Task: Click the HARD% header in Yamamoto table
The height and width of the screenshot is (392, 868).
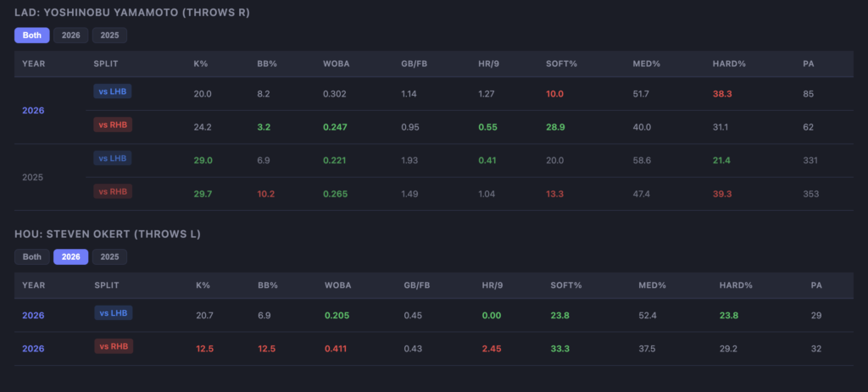Action: pos(729,63)
